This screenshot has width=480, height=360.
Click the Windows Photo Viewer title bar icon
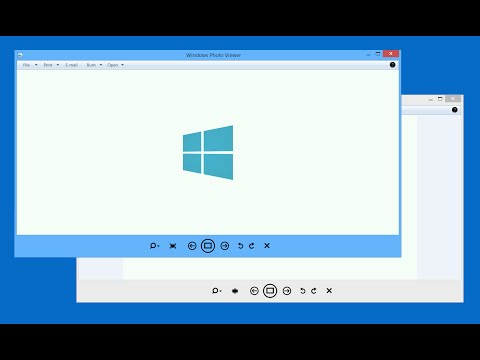point(20,55)
